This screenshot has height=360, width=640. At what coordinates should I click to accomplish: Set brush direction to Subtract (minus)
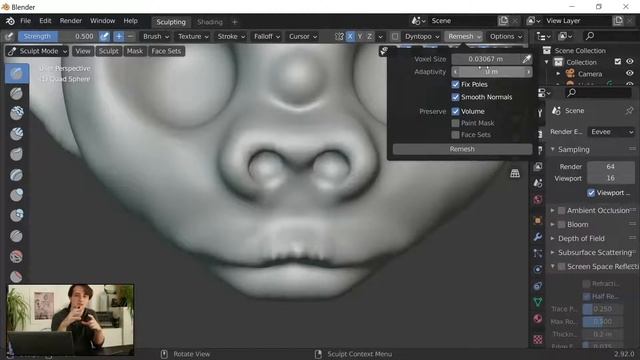point(130,36)
